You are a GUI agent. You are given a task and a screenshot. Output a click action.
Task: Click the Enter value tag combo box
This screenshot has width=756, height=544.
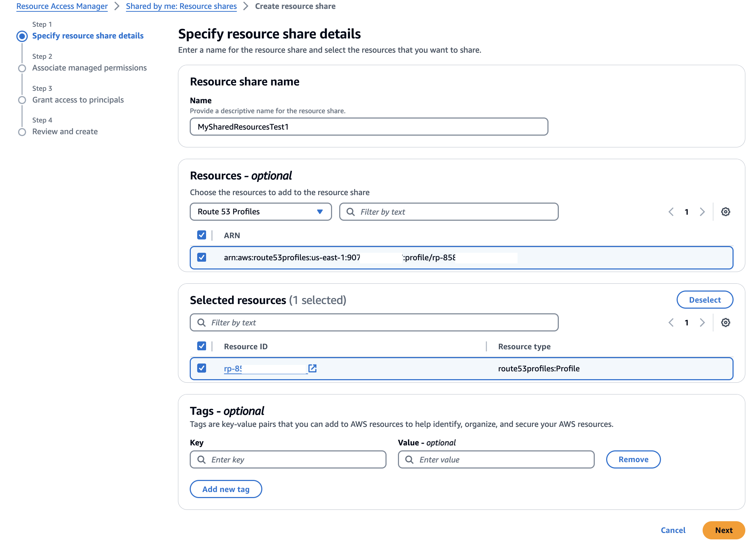[x=496, y=460]
